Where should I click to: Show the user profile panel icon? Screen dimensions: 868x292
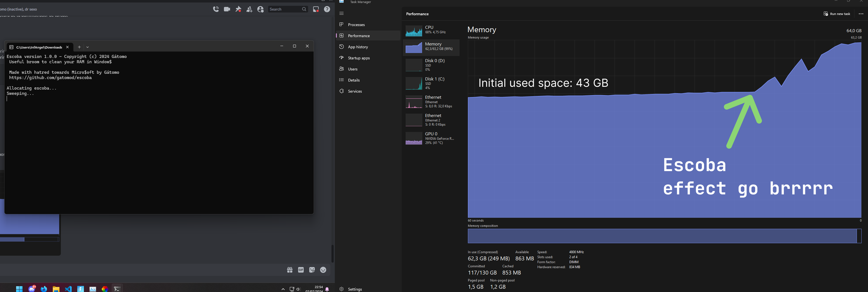[x=260, y=9]
